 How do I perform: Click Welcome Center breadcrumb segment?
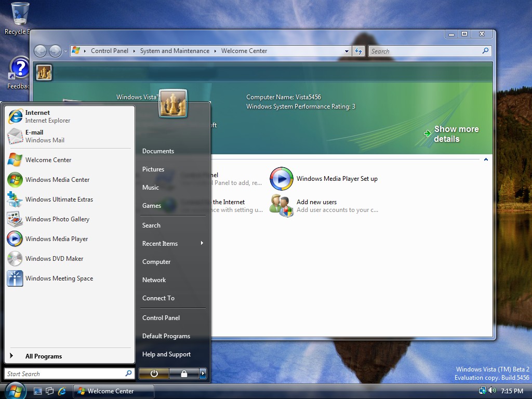[x=244, y=51]
